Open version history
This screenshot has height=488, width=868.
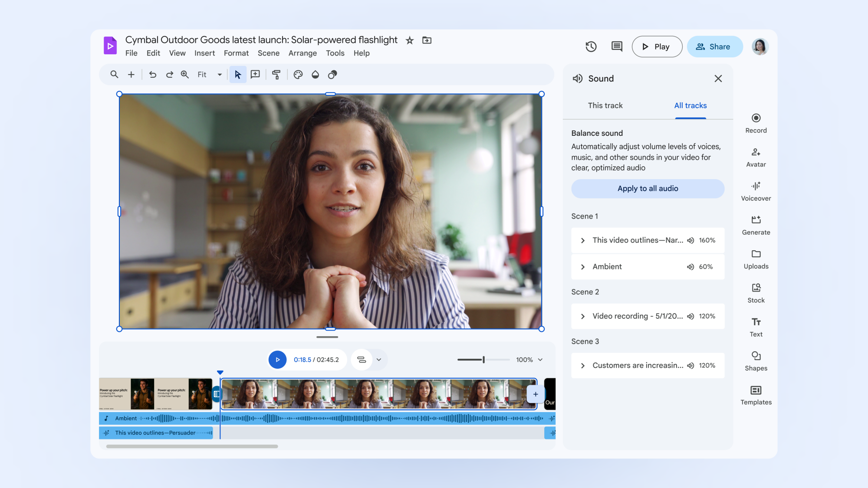(x=591, y=46)
